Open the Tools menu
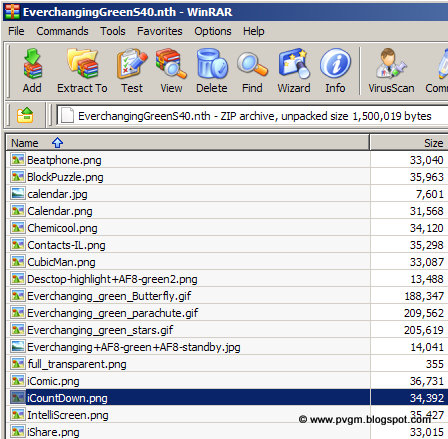This screenshot has height=439, width=448. 113,31
